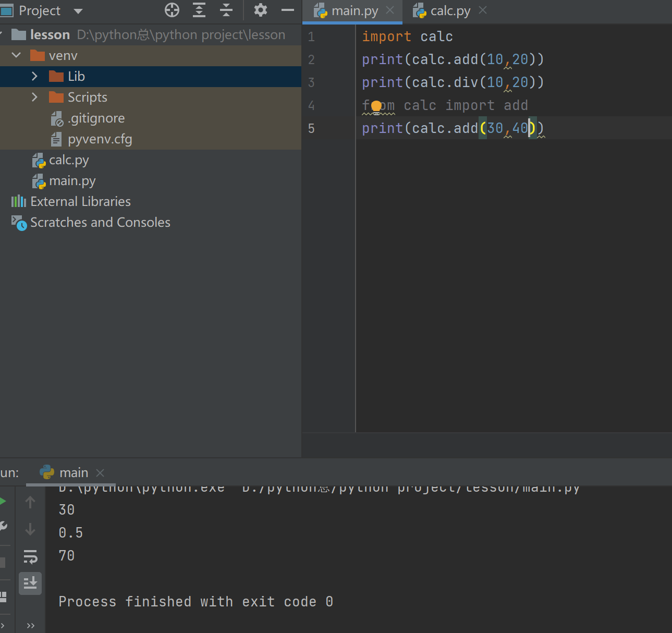
Task: Select External Libraries node
Action: click(80, 201)
